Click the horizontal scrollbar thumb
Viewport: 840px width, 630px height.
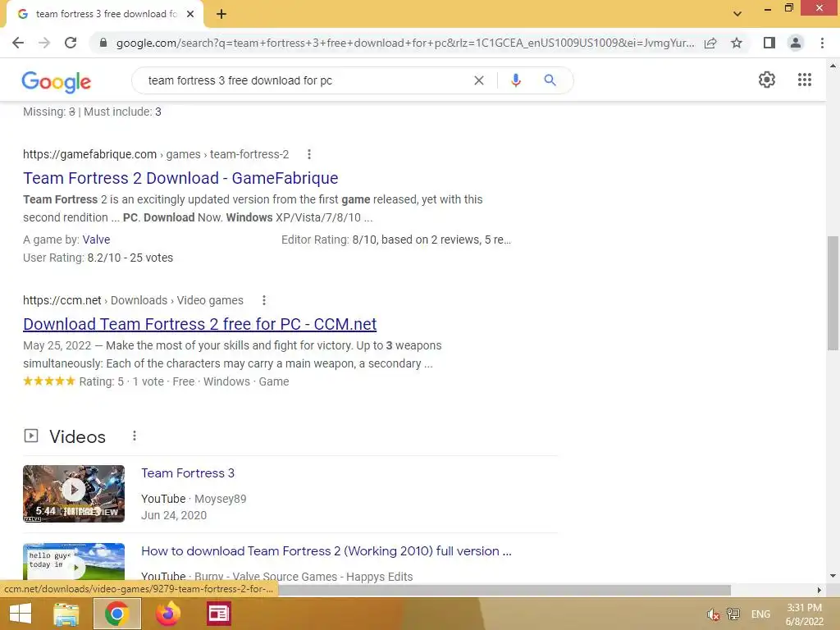(x=504, y=590)
